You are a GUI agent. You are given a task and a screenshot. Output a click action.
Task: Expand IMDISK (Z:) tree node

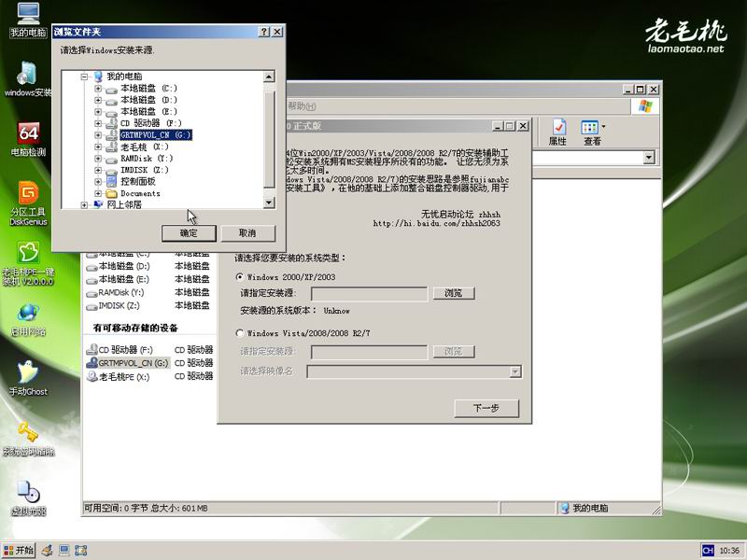tap(98, 170)
